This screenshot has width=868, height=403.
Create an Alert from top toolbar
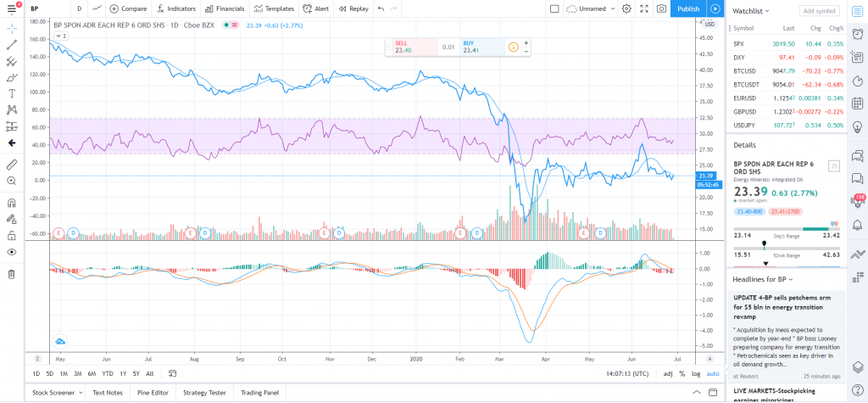click(x=316, y=8)
